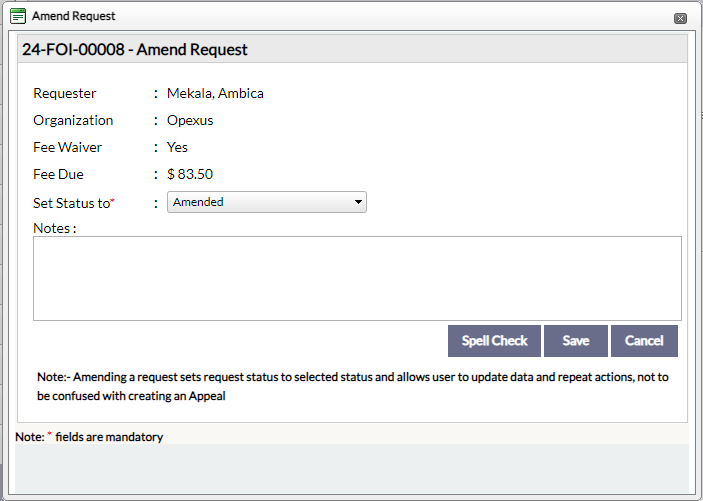Click the organization value Opexus

[190, 120]
